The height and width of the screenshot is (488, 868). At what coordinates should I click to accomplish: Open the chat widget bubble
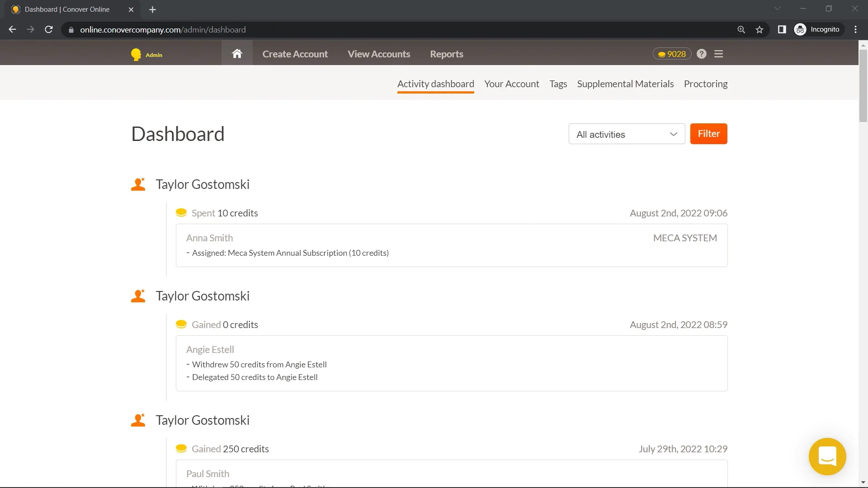coord(827,456)
